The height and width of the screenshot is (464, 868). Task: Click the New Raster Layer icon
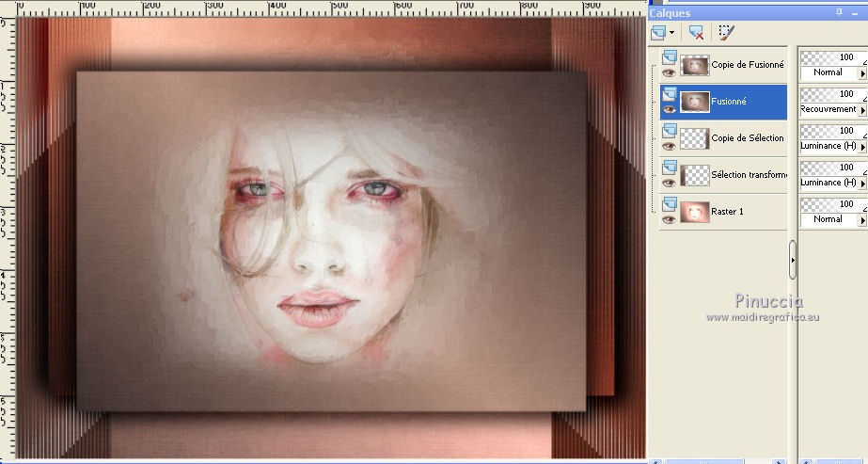click(658, 33)
